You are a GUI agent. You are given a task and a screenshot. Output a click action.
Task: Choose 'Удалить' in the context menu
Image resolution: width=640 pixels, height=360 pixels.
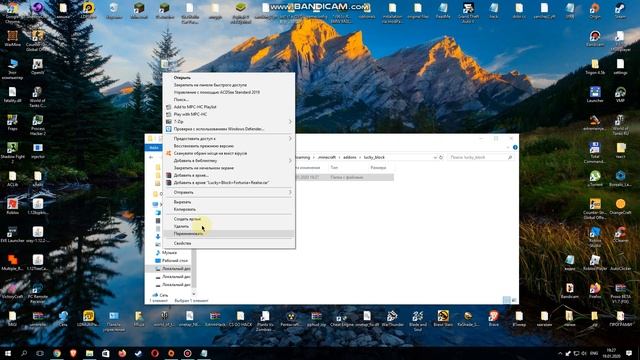point(229,227)
